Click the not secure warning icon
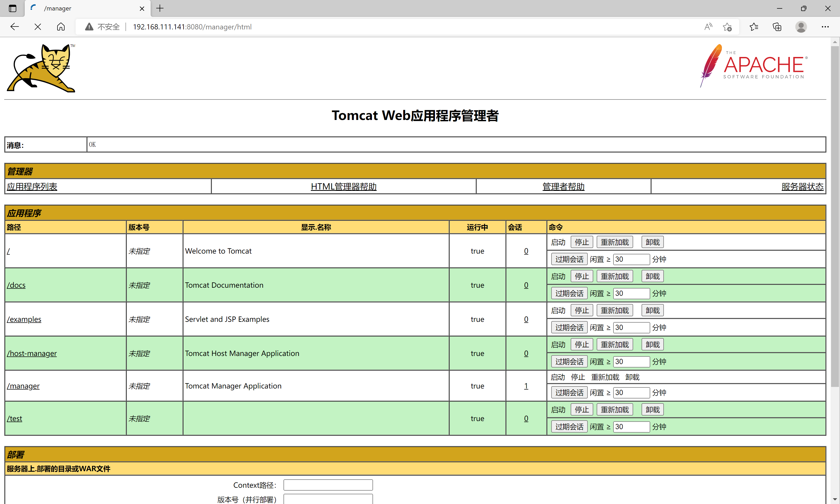Image resolution: width=840 pixels, height=504 pixels. point(89,27)
